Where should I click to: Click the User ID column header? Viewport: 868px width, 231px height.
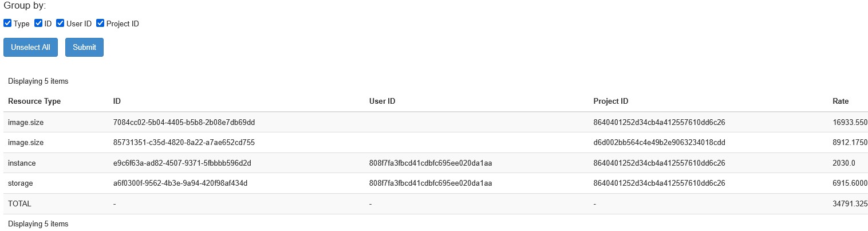(382, 101)
